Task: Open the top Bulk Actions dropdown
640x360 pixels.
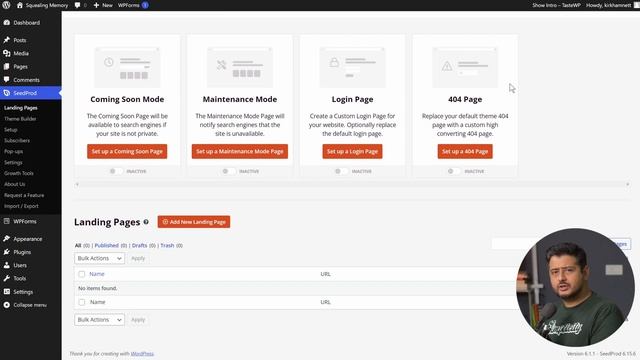Action: coord(100,258)
